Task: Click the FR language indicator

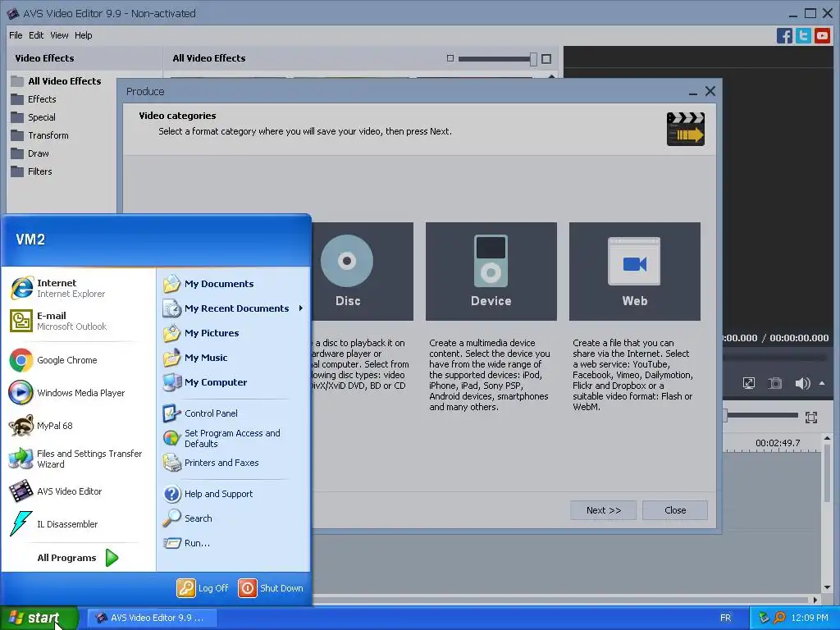Action: point(725,619)
